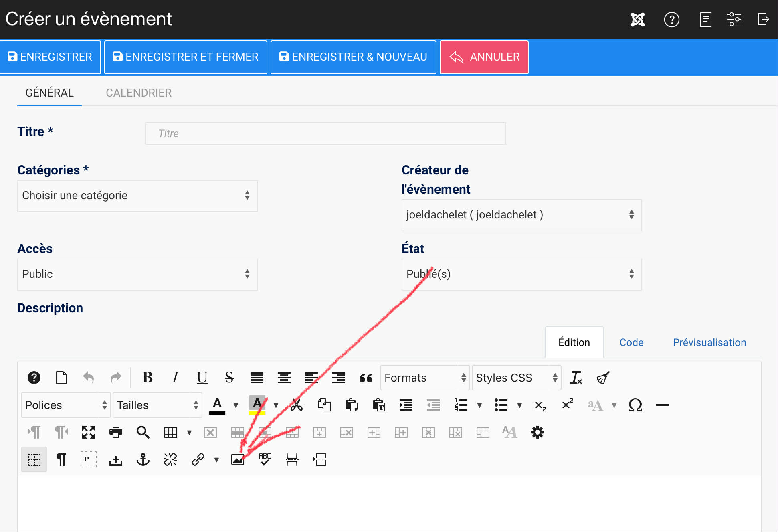Click ENREGISTRER ET FERMER button
Screen dimensions: 778x532
186,57
